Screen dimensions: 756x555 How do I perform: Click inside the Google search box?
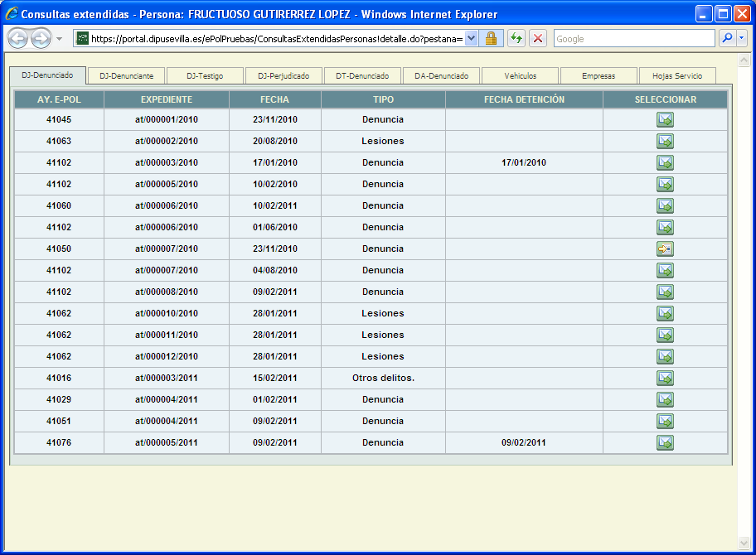633,39
